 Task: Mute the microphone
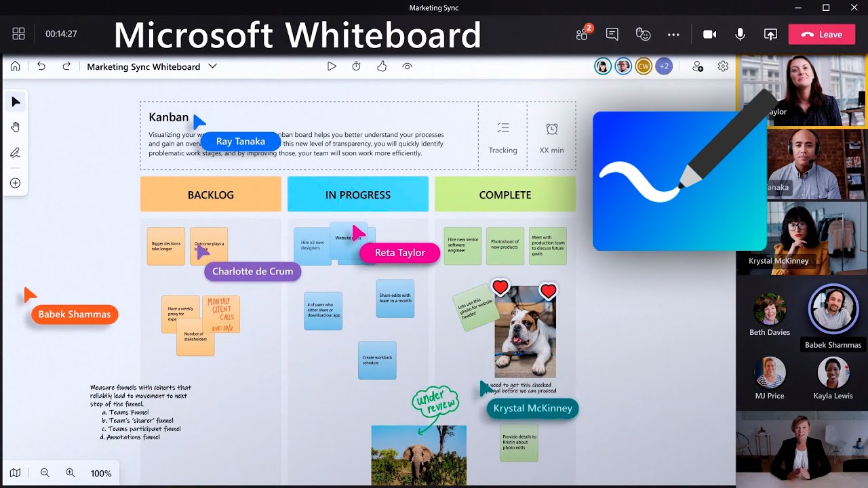741,34
